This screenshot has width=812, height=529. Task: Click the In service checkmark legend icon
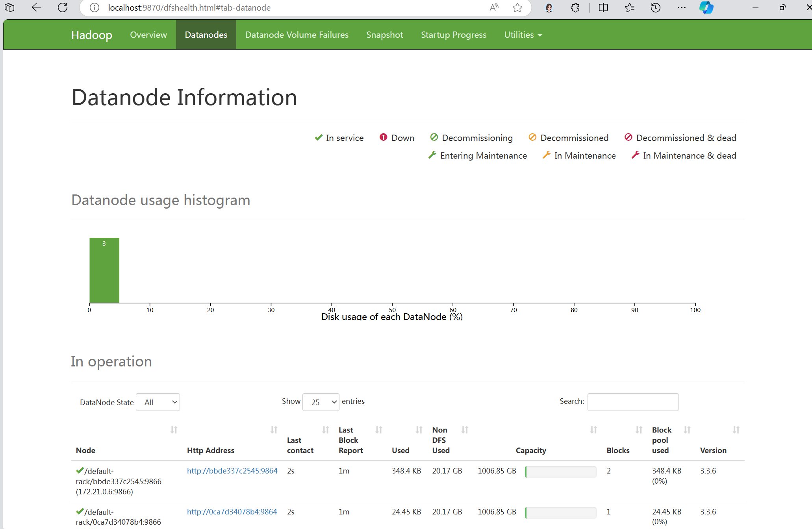coord(319,137)
